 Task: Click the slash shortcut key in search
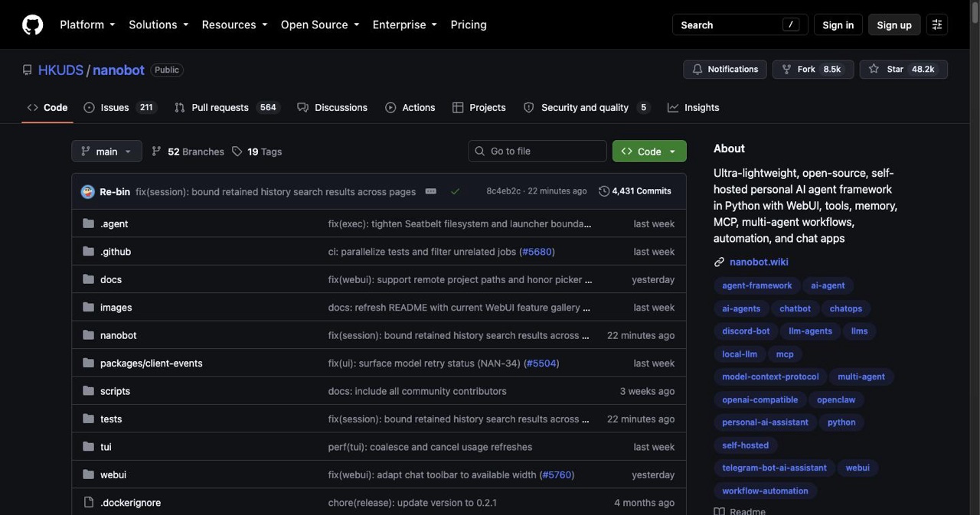pos(791,24)
